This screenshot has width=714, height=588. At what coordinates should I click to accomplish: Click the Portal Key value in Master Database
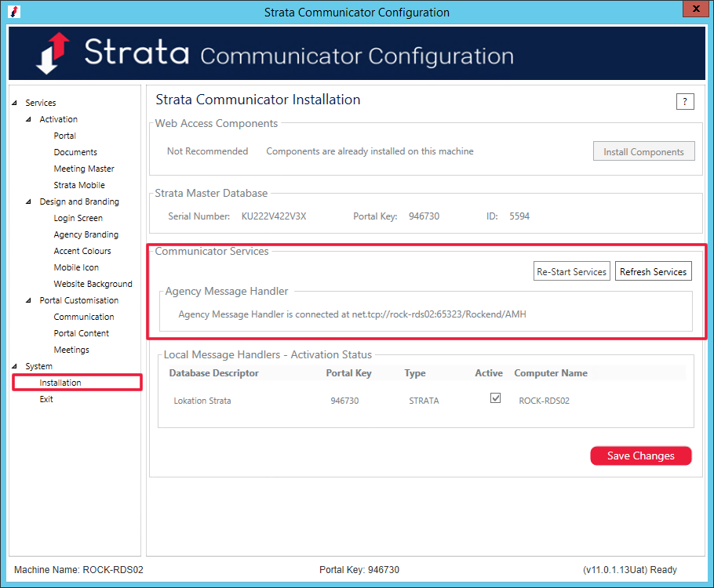pos(424,216)
